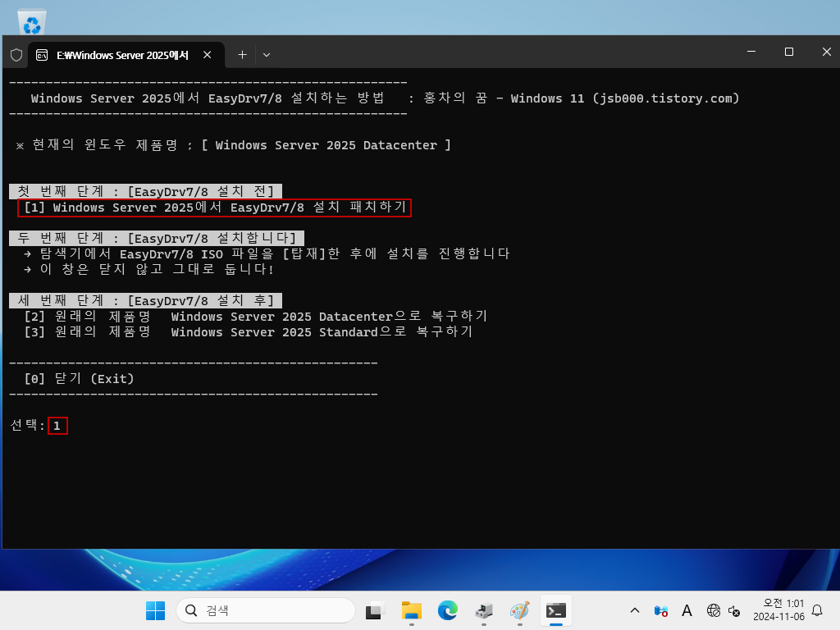Click the tray icon with red badge

tap(661, 610)
